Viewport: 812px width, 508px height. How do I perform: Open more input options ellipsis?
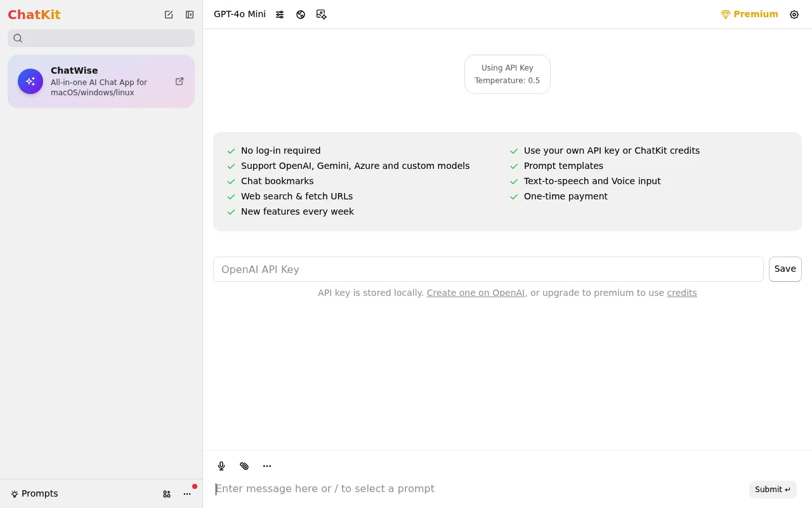tap(267, 466)
